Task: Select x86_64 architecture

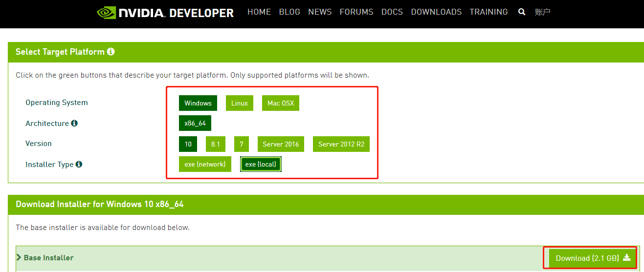Action: (195, 123)
